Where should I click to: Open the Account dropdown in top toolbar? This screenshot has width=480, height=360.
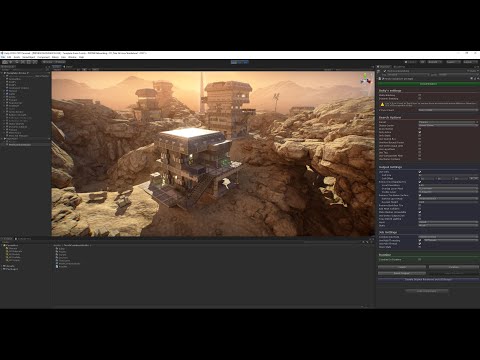(x=434, y=62)
